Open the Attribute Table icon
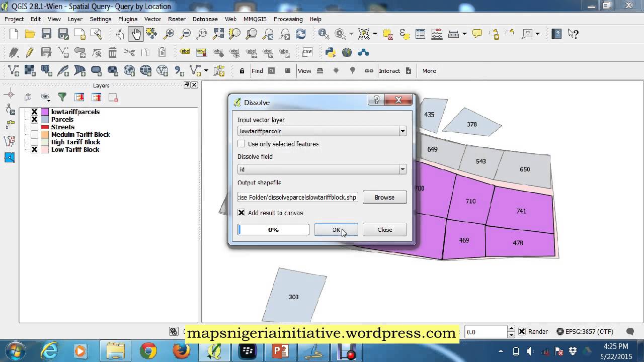644x362 pixels. click(x=421, y=34)
